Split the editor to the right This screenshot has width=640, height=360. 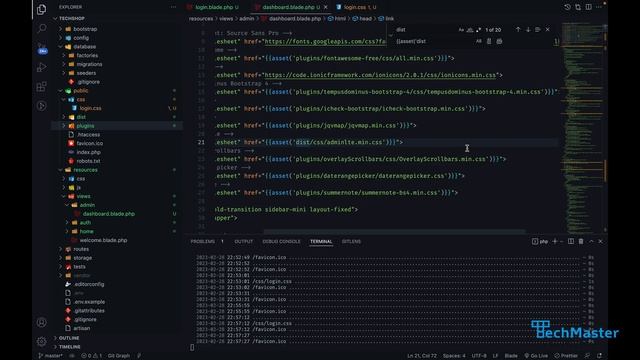click(x=589, y=7)
